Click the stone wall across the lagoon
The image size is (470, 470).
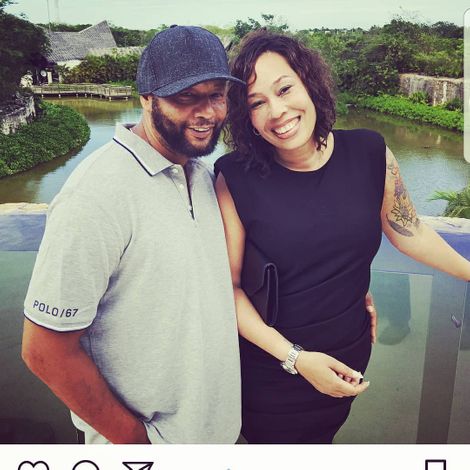click(x=431, y=88)
